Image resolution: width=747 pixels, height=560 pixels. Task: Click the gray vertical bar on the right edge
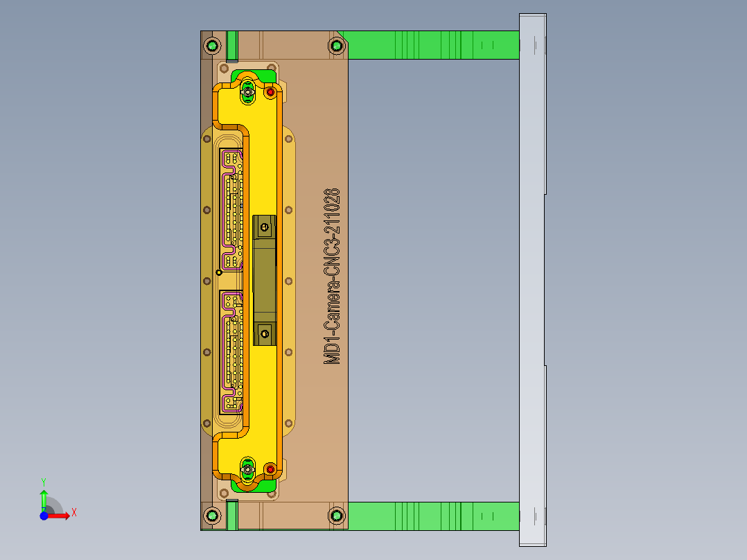[532, 277]
